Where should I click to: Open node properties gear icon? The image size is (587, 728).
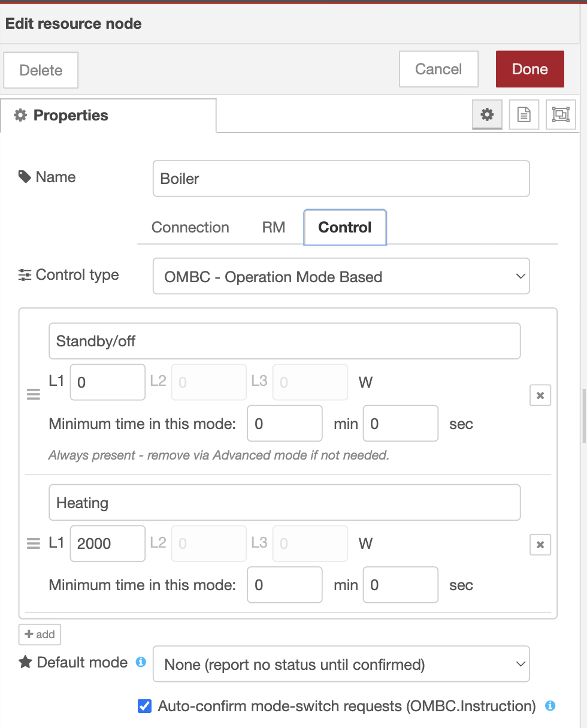487,114
